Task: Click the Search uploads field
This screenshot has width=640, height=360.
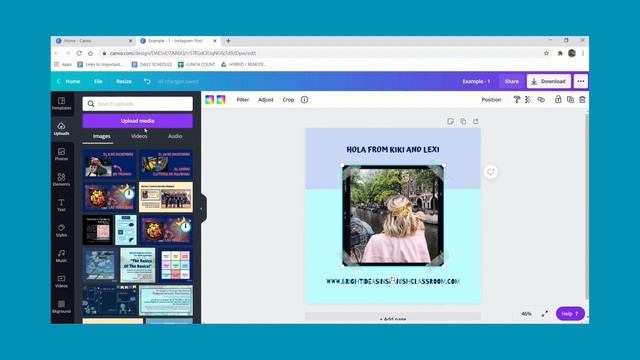Action: (138, 104)
